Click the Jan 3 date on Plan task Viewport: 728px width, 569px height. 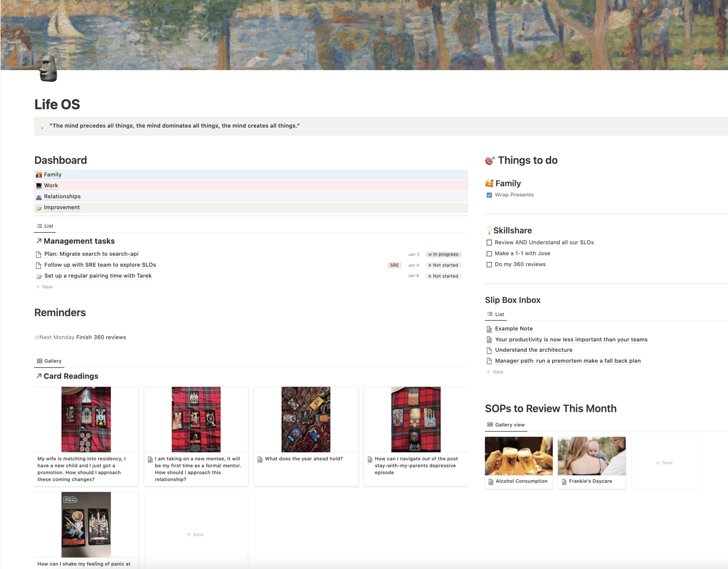[414, 255]
